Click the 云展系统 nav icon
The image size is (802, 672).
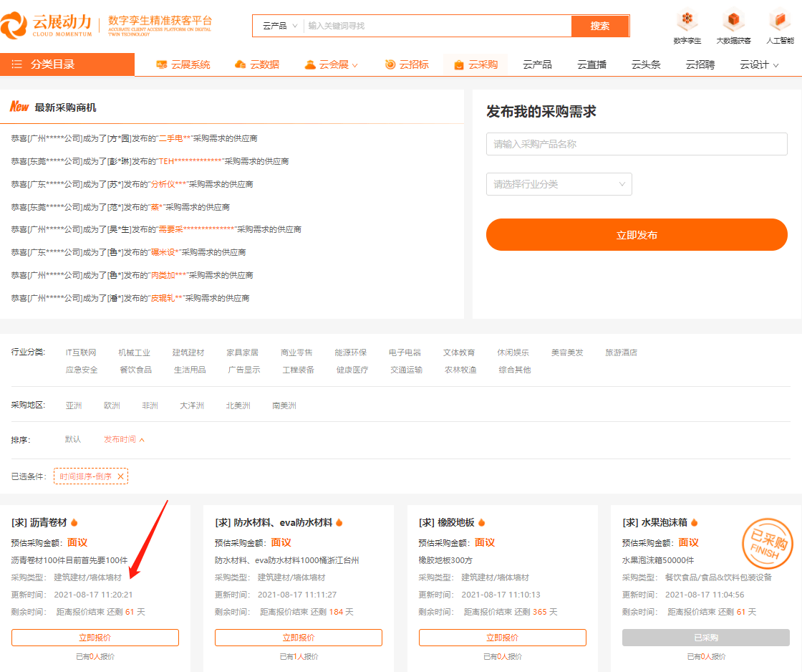(162, 64)
